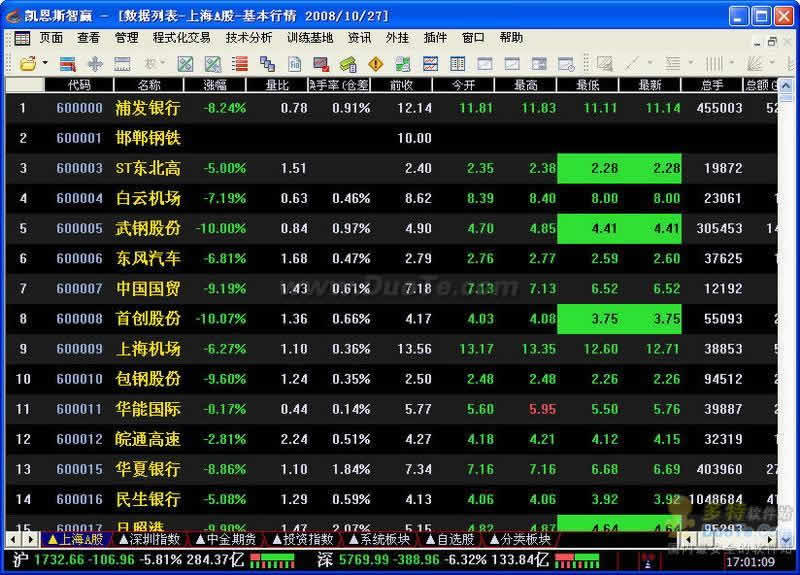
Task: Switch to the 深圳指数 tab
Action: click(x=149, y=539)
